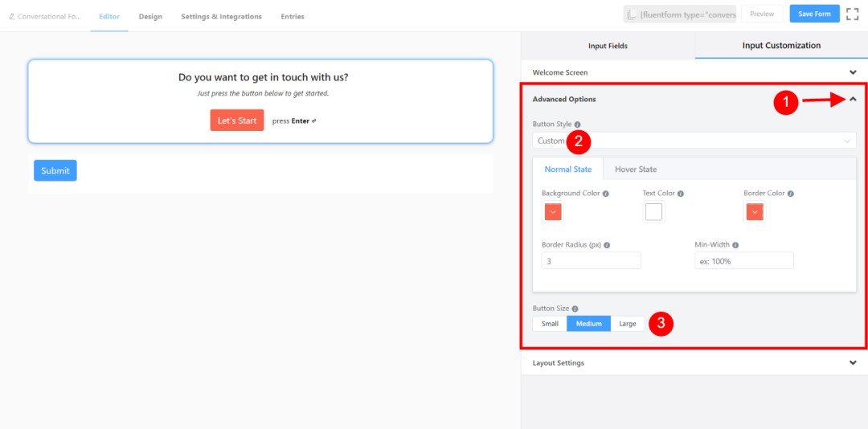Click the Border Radius input field

(x=592, y=261)
